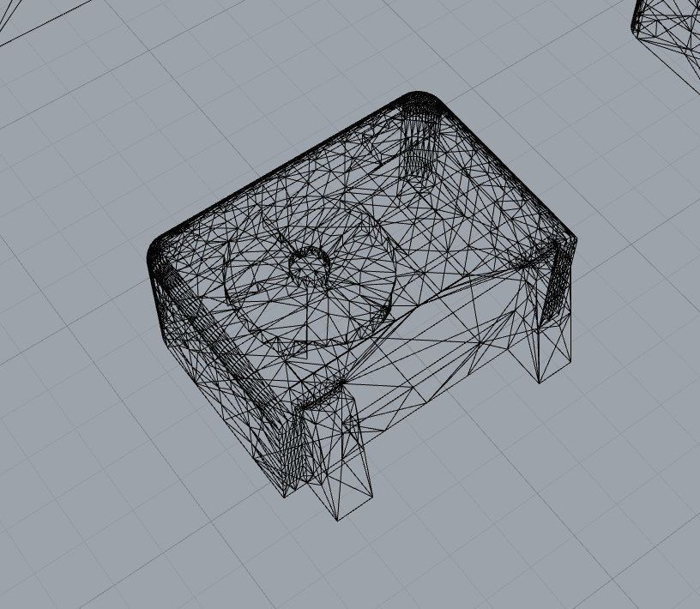Click the small circular hub inside the mesh

coord(310,265)
